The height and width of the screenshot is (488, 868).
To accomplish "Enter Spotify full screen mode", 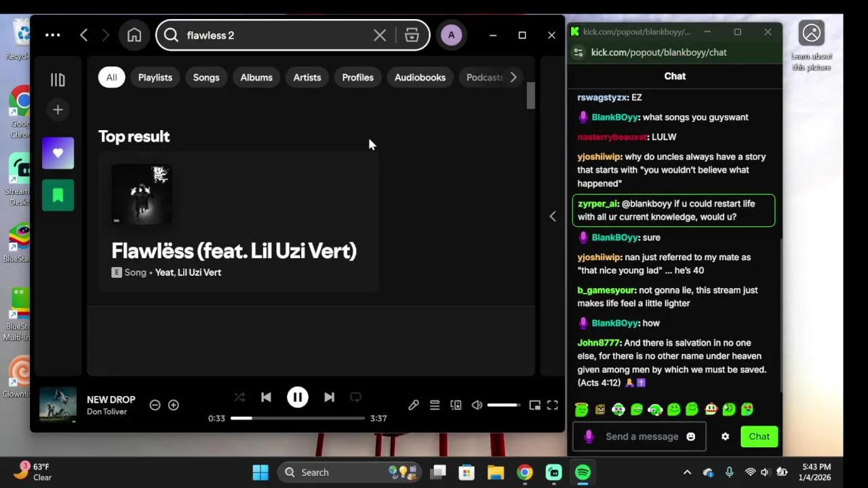I will click(553, 405).
